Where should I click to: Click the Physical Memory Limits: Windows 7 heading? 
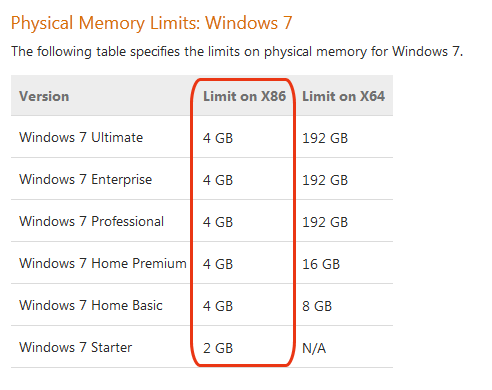click(152, 24)
